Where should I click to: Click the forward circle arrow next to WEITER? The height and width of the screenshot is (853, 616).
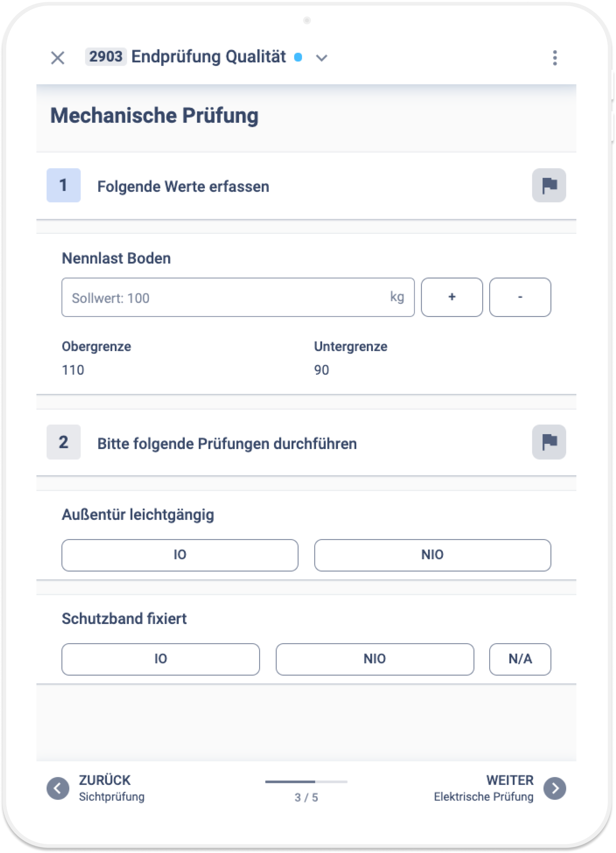[555, 788]
